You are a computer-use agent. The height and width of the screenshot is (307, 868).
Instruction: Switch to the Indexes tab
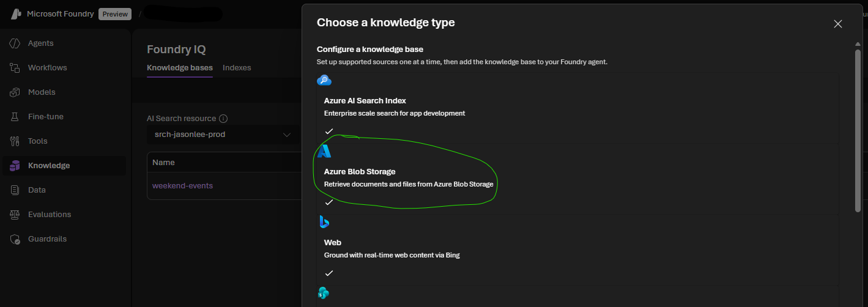[x=237, y=68]
